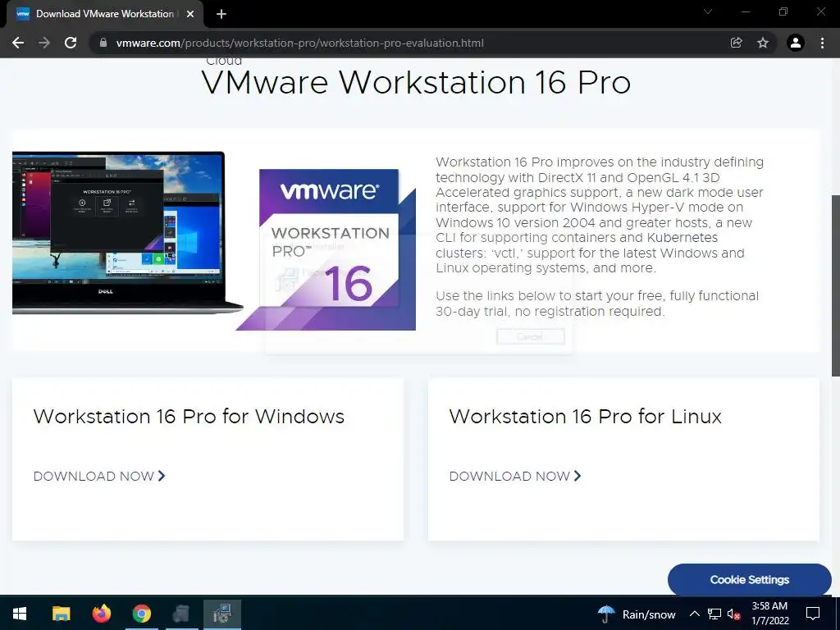The width and height of the screenshot is (840, 630).
Task: Click the Workstation 16 Pro for Linux heading
Action: click(585, 417)
